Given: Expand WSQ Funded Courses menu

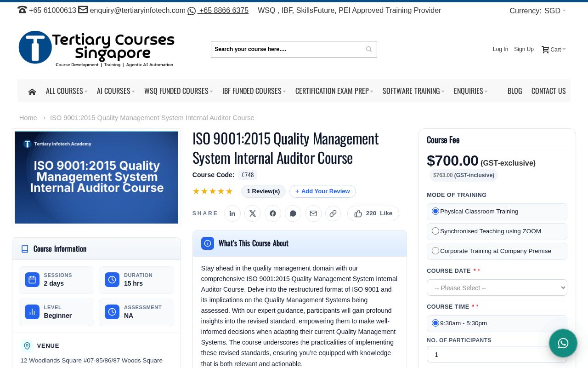Looking at the screenshot, I should tap(179, 91).
